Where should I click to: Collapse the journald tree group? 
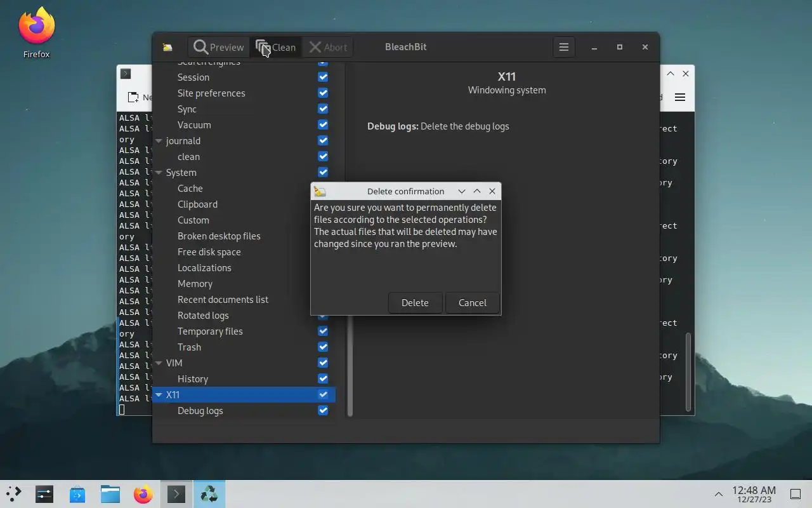click(x=159, y=140)
